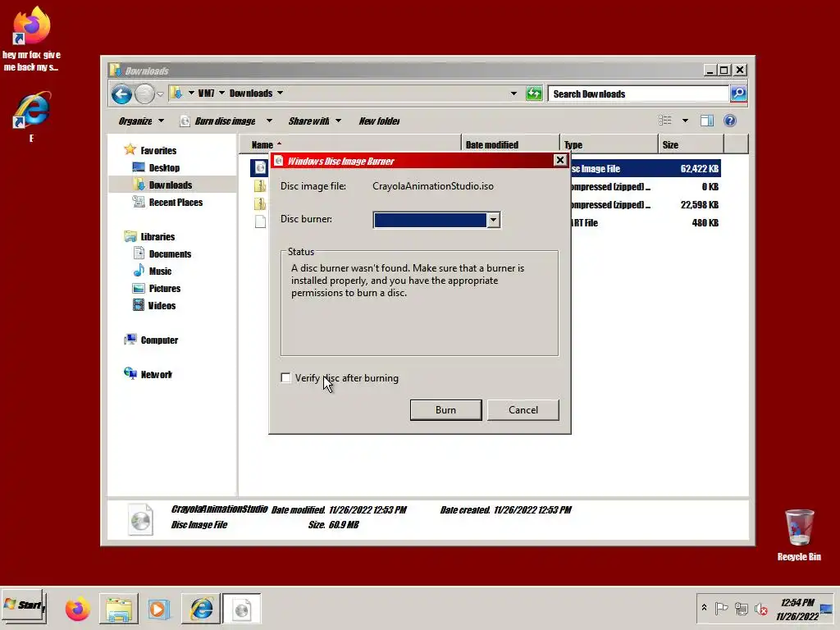Click the disc image thumbnail in details pane
This screenshot has height=630, width=840.
pyautogui.click(x=141, y=519)
